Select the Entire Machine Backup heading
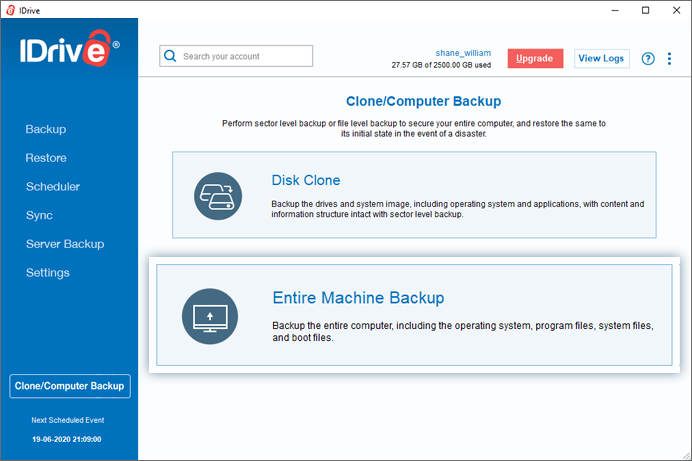This screenshot has width=692, height=461. coord(358,298)
